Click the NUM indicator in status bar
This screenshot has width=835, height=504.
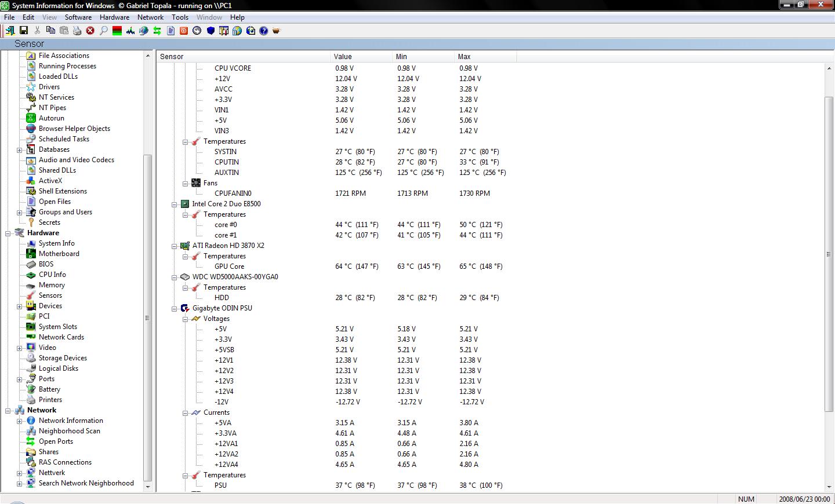coord(746,499)
